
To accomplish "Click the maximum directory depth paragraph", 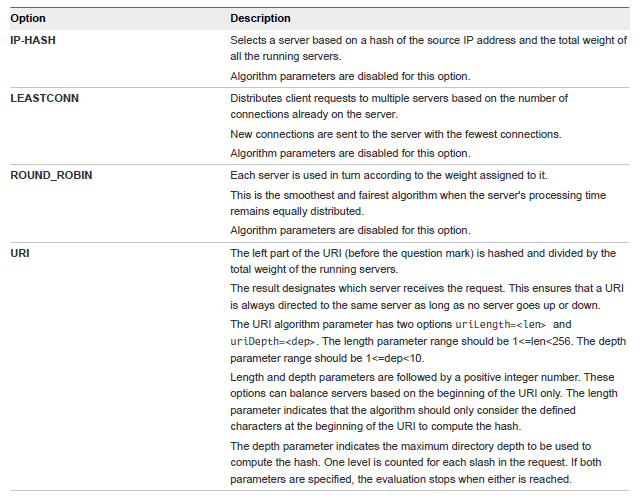I will pos(427,461).
